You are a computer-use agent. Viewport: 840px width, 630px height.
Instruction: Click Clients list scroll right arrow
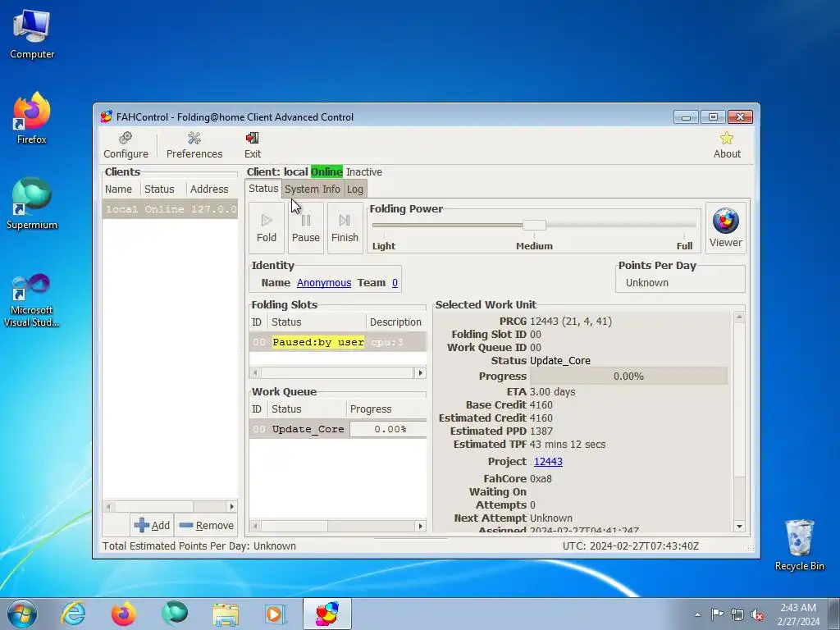tap(231, 506)
